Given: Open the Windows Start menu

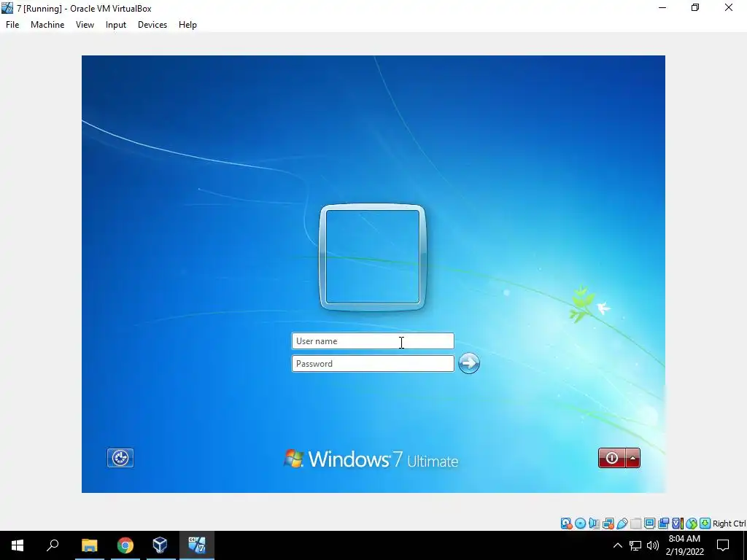Looking at the screenshot, I should [18, 545].
